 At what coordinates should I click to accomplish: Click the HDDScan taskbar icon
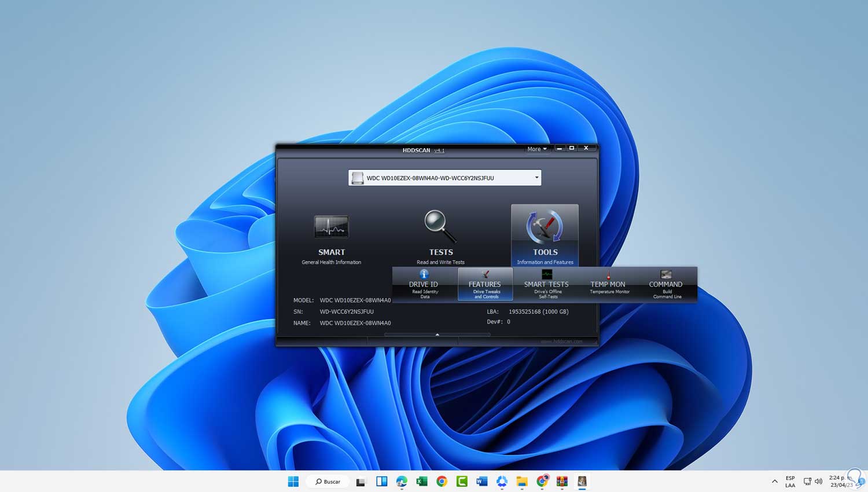[582, 482]
